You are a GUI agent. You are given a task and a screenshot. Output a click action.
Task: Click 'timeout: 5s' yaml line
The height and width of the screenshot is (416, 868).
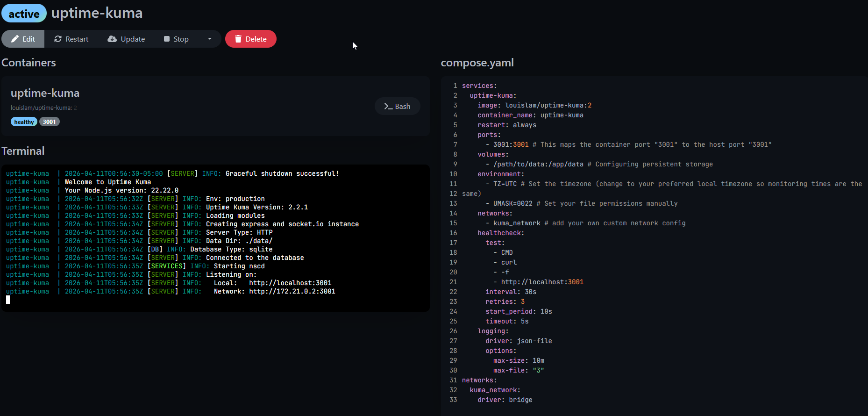(507, 321)
